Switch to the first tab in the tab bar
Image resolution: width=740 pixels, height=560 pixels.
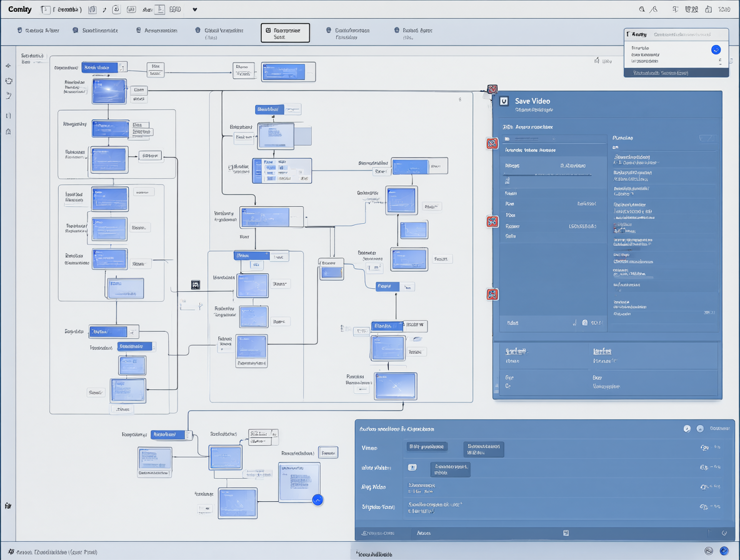tap(38, 31)
